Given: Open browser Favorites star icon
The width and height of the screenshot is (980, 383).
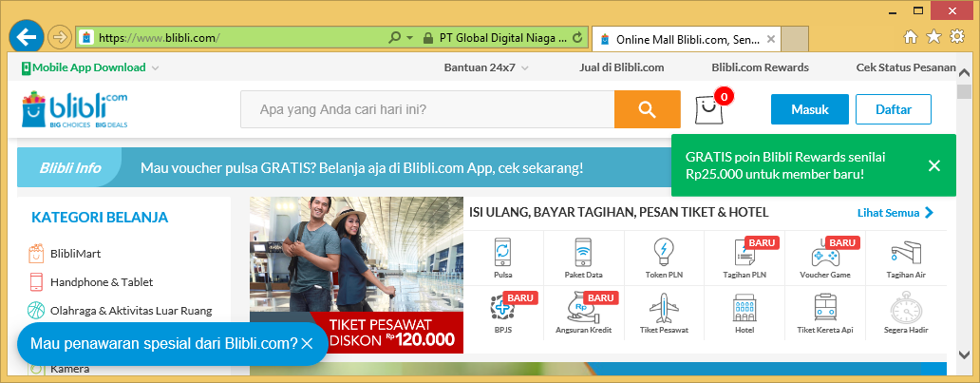Looking at the screenshot, I should point(933,37).
